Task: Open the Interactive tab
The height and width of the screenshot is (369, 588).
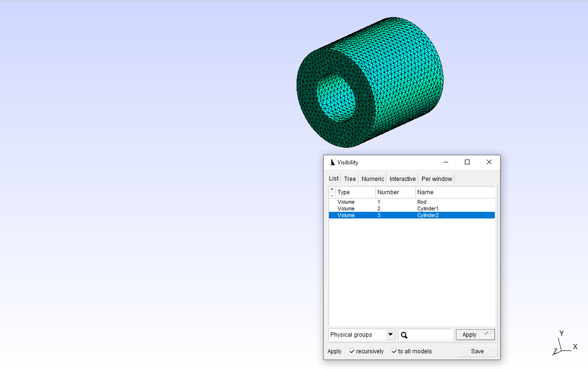Action: (403, 179)
